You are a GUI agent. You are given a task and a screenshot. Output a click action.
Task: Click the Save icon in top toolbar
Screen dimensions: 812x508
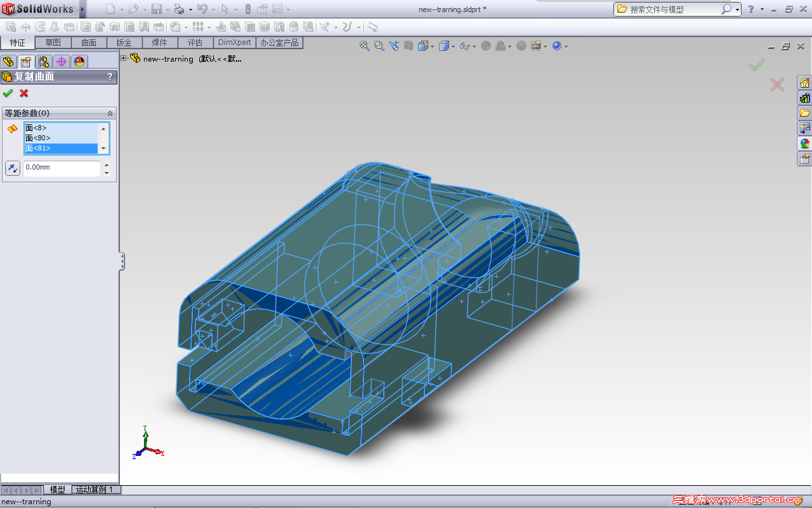(x=157, y=10)
